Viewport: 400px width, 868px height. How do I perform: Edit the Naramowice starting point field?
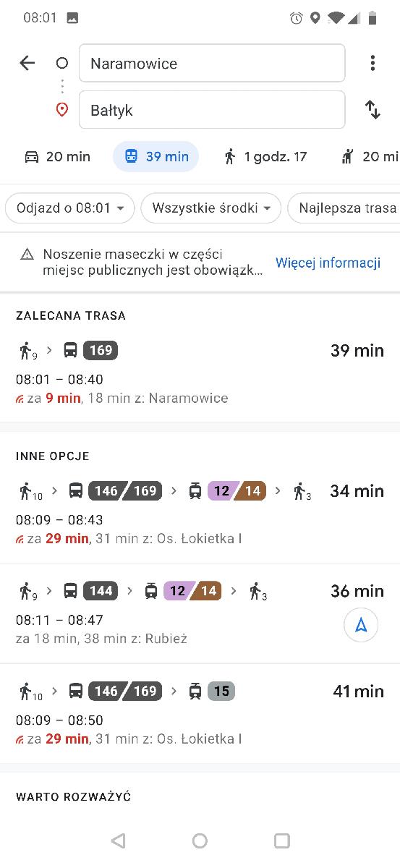coord(212,63)
